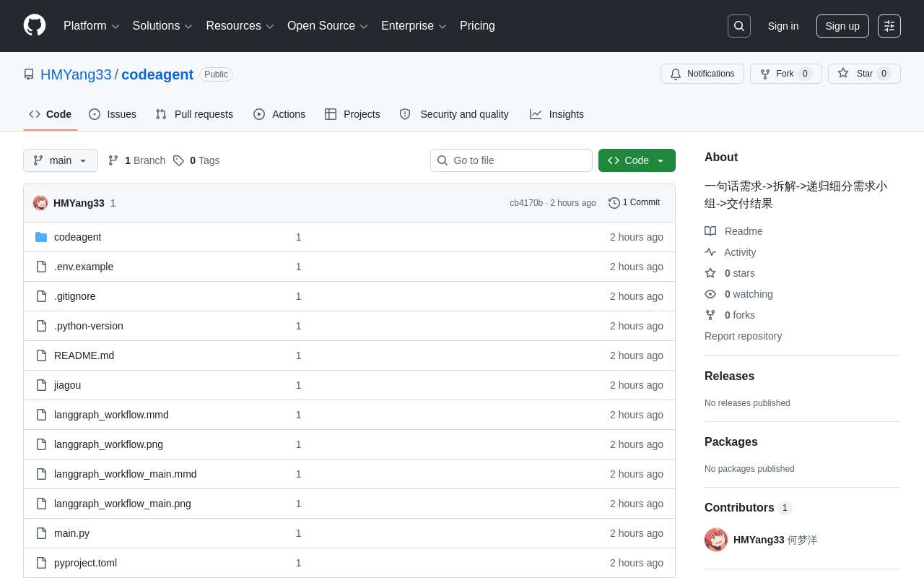Image resolution: width=924 pixels, height=578 pixels.
Task: Open the README.md file link
Action: (x=84, y=355)
